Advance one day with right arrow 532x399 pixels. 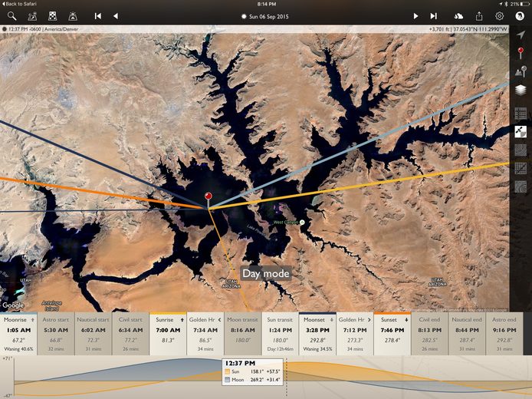pos(415,16)
